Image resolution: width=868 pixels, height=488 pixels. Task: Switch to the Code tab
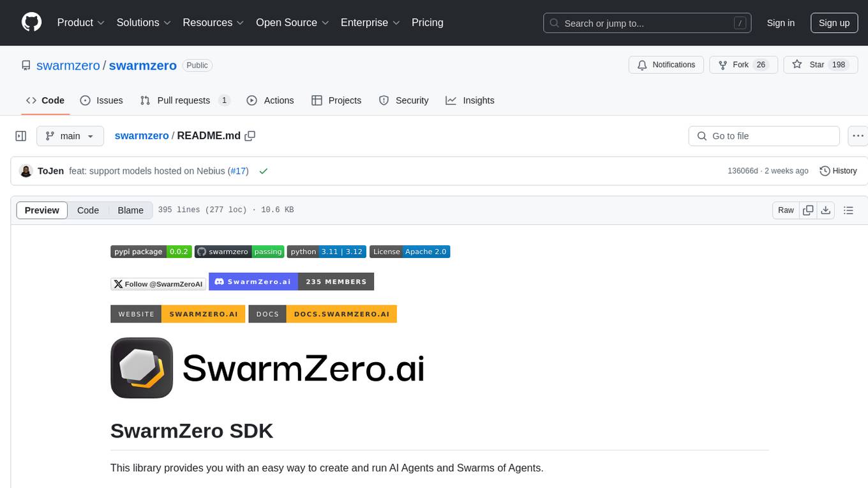coord(45,100)
